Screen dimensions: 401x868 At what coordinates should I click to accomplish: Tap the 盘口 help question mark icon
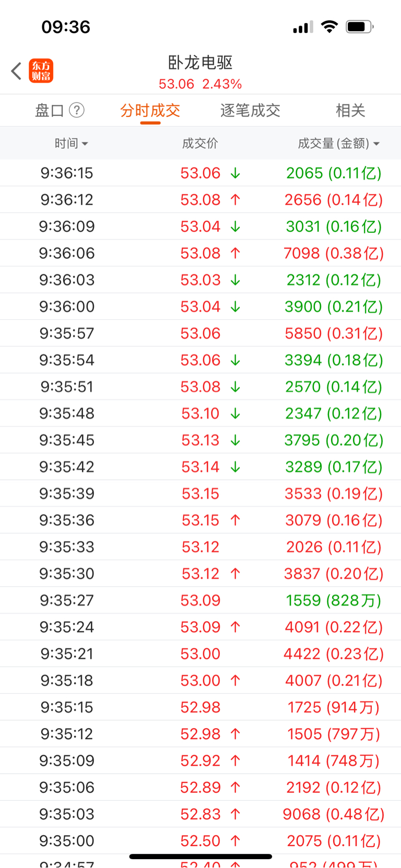tap(77, 110)
